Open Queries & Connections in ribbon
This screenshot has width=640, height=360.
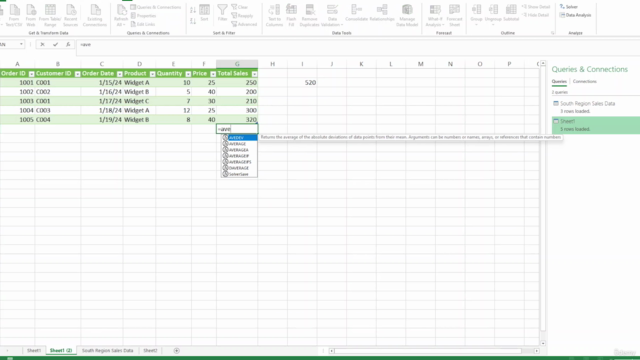click(156, 7)
